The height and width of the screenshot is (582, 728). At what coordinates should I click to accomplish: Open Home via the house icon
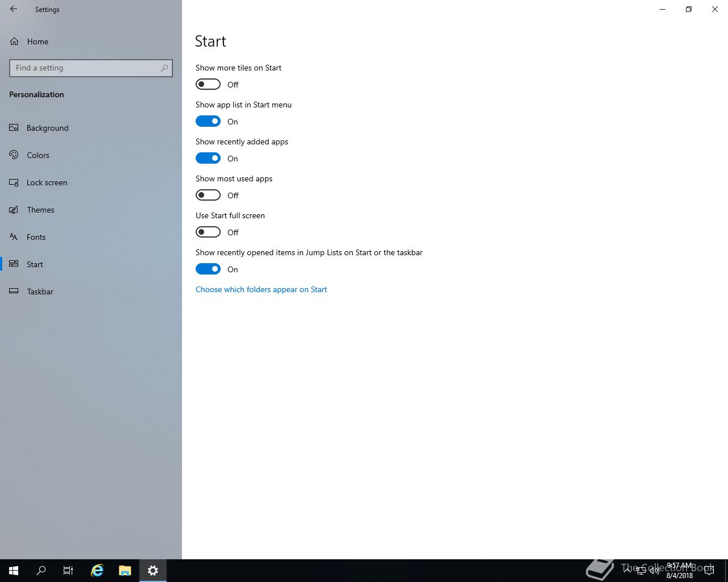coord(14,41)
